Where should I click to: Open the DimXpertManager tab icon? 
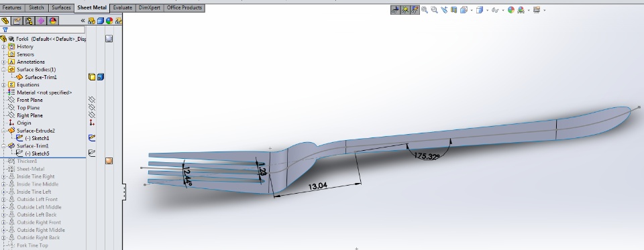pos(41,21)
